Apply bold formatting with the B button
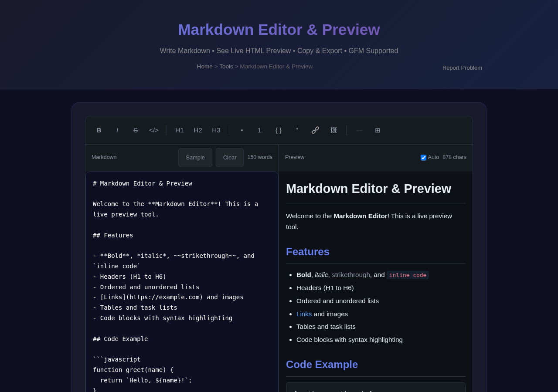Screen dimensions: 558x392 tap(99, 130)
